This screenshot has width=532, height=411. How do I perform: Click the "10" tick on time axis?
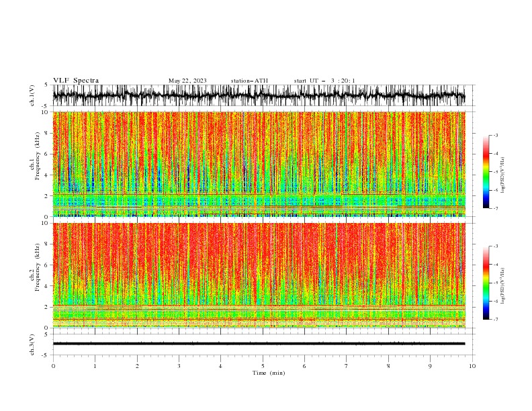(x=472, y=366)
